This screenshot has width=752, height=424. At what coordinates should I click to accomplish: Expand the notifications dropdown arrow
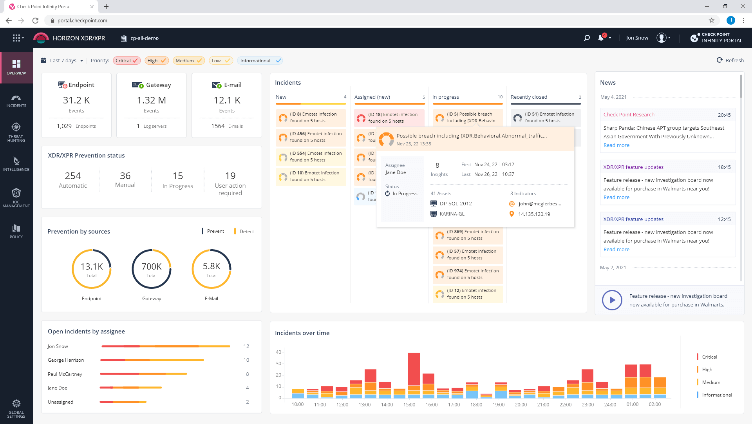click(x=610, y=38)
